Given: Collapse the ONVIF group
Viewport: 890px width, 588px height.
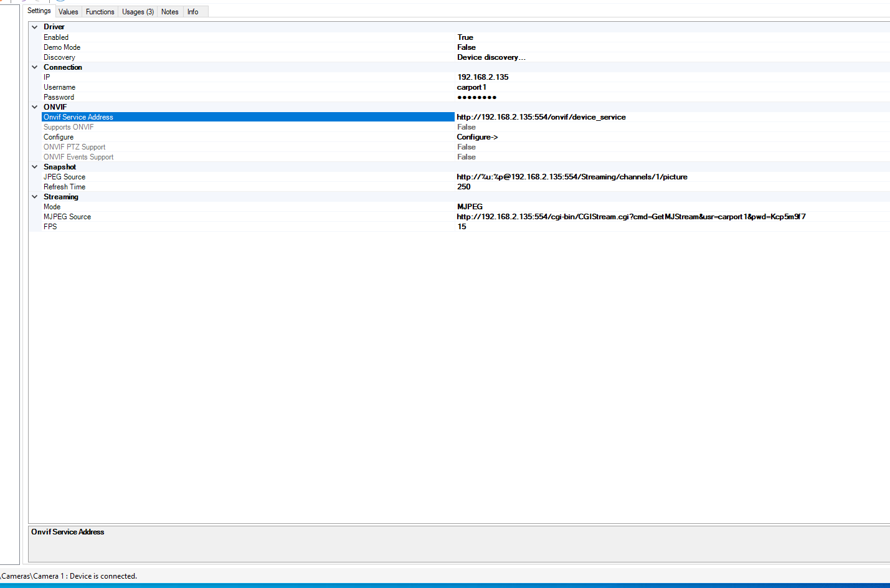Looking at the screenshot, I should tap(35, 107).
